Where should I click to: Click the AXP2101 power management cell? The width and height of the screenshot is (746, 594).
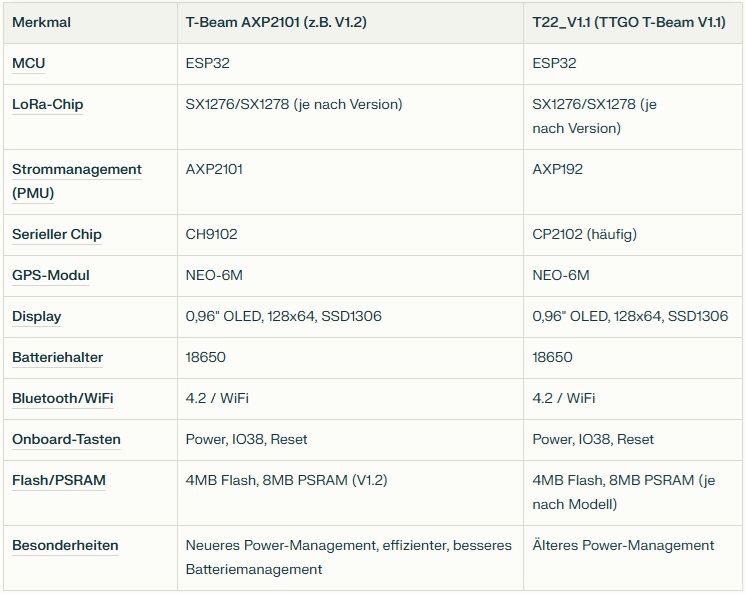tap(214, 169)
